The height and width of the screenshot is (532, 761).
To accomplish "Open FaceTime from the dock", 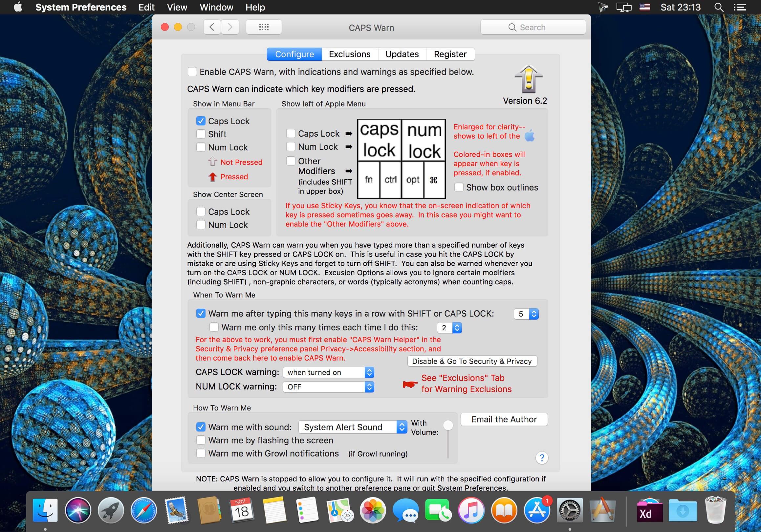I will tap(439, 510).
